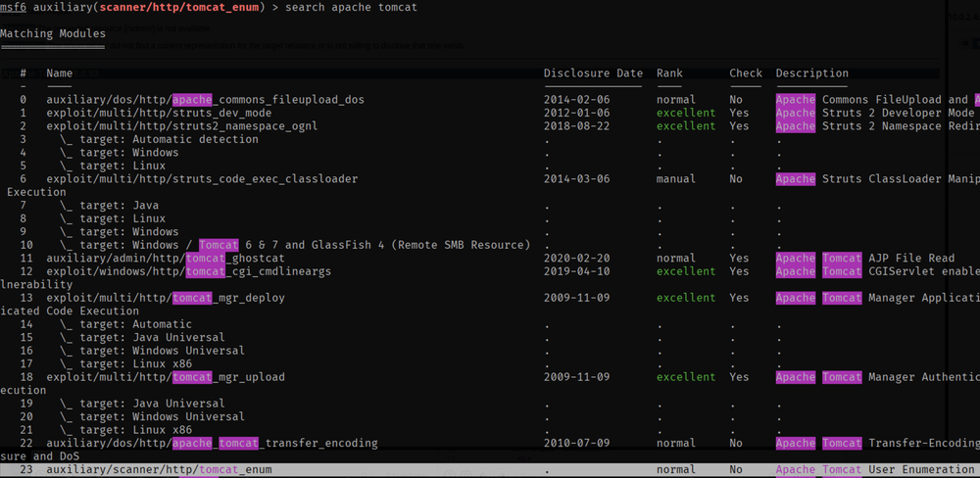The image size is (980, 478).
Task: Select module apache_commons_fileupload_dos row
Action: pos(490,100)
